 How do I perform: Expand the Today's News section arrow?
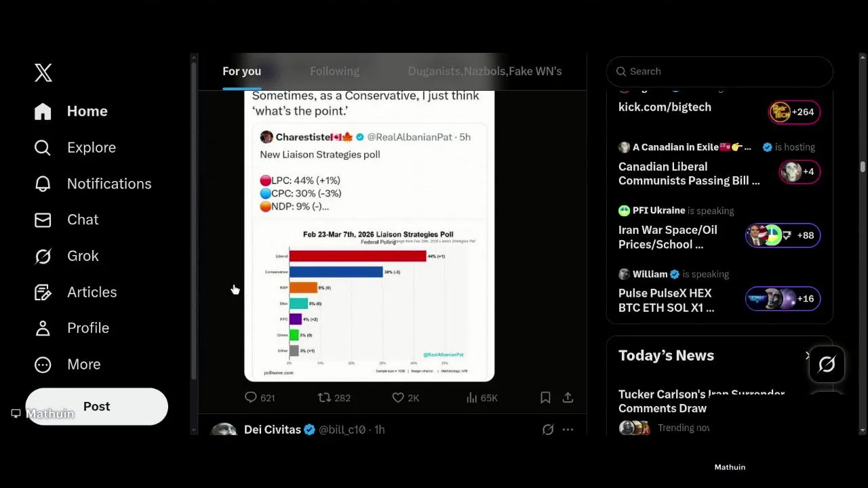pyautogui.click(x=808, y=356)
